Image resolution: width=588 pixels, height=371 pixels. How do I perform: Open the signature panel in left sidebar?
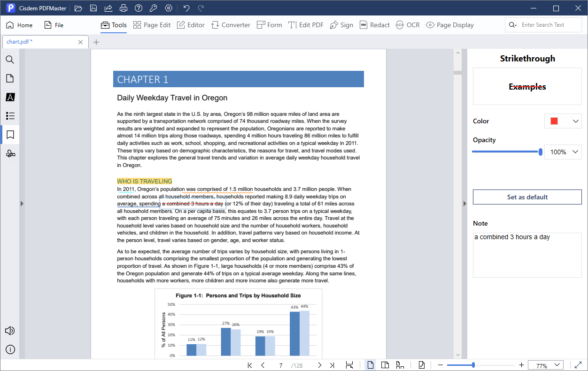9,153
